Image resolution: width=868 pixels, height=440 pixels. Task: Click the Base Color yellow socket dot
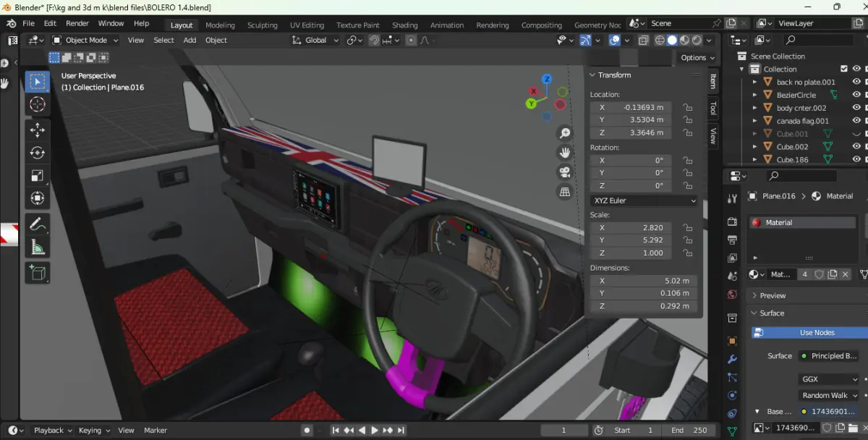[803, 412]
